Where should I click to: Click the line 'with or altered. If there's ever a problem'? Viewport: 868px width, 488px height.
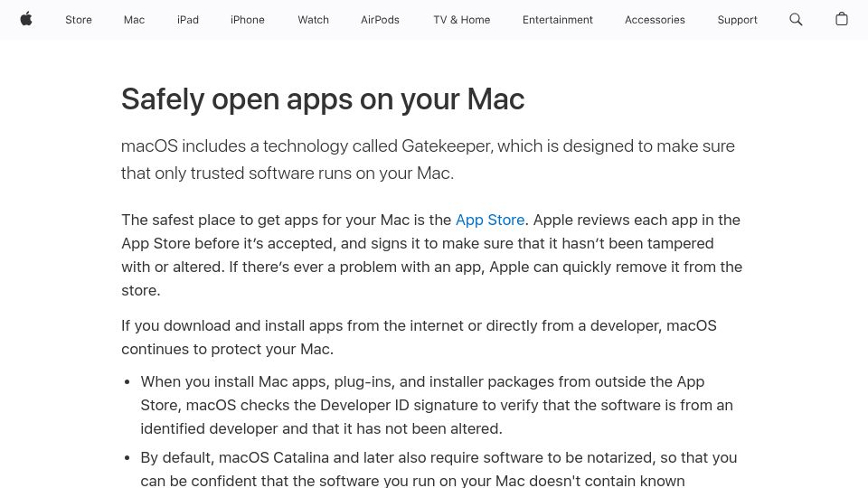(x=432, y=267)
